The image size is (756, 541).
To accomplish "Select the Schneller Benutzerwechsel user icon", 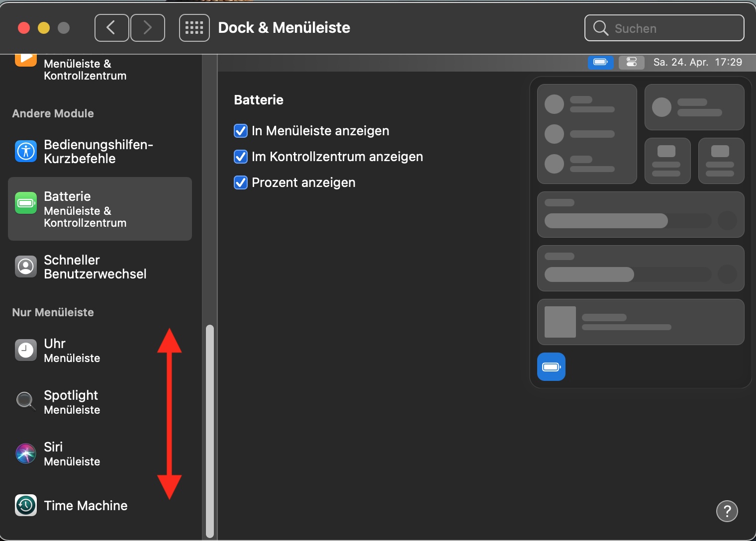I will pos(26,267).
